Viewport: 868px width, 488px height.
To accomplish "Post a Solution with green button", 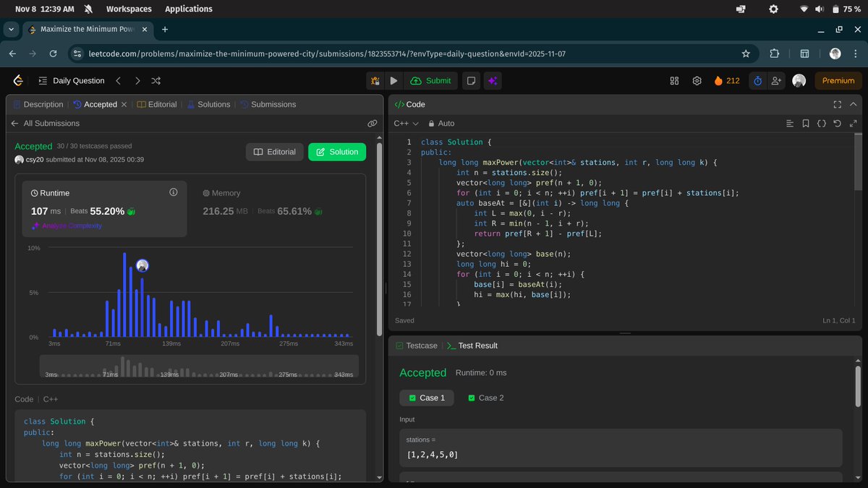I will click(x=337, y=152).
